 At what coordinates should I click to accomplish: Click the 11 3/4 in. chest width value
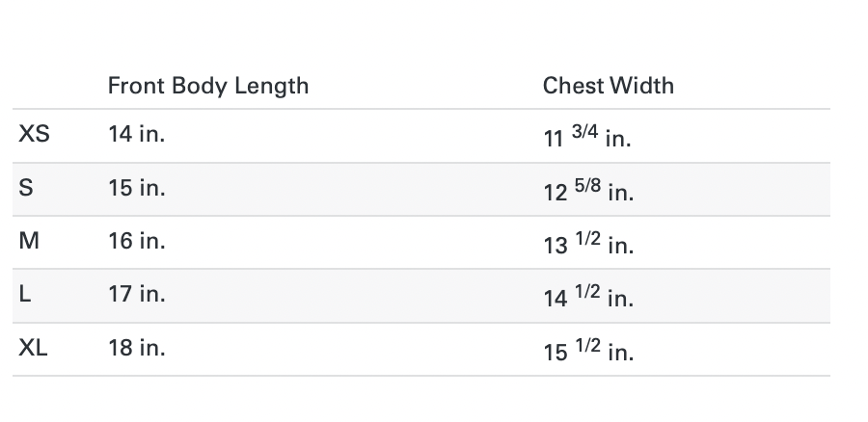587,138
